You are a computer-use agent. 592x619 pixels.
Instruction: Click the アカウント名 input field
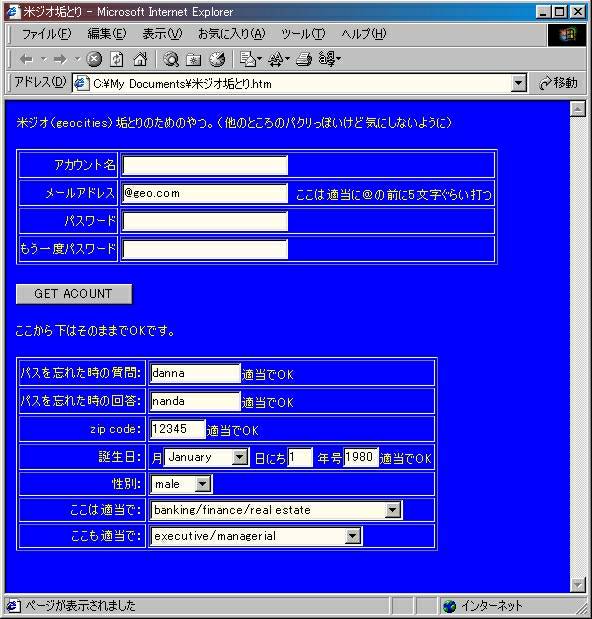pyautogui.click(x=205, y=165)
